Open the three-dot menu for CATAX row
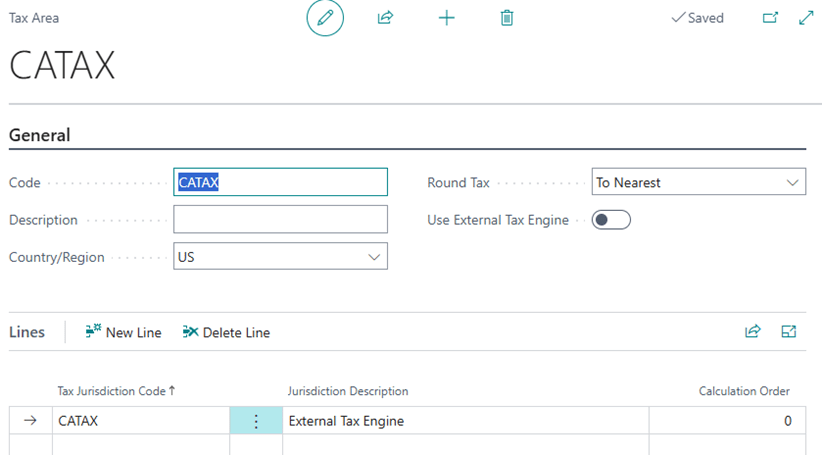The image size is (822, 455). [256, 421]
